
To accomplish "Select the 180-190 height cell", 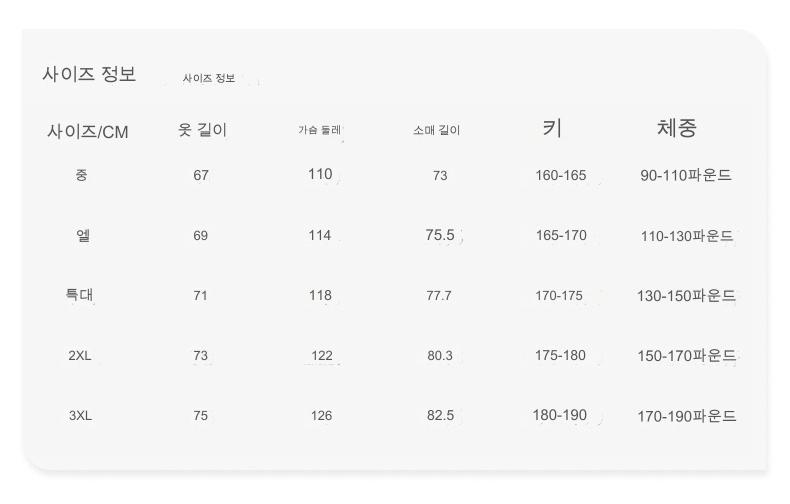I will [x=560, y=415].
